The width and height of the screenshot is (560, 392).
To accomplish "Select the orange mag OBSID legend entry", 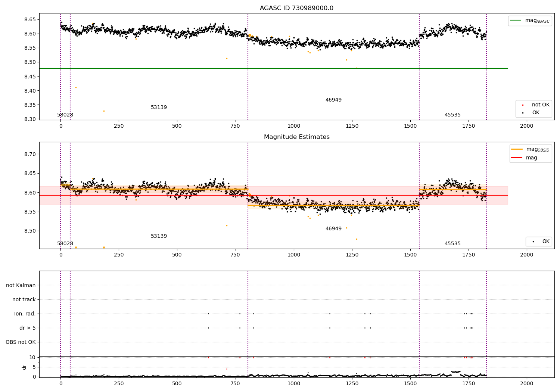I will (531, 149).
